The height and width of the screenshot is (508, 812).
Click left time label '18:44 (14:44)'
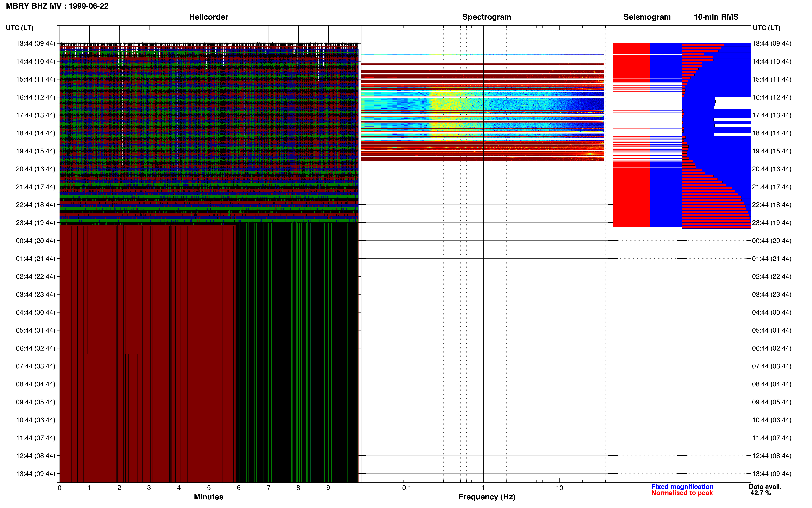[36, 133]
